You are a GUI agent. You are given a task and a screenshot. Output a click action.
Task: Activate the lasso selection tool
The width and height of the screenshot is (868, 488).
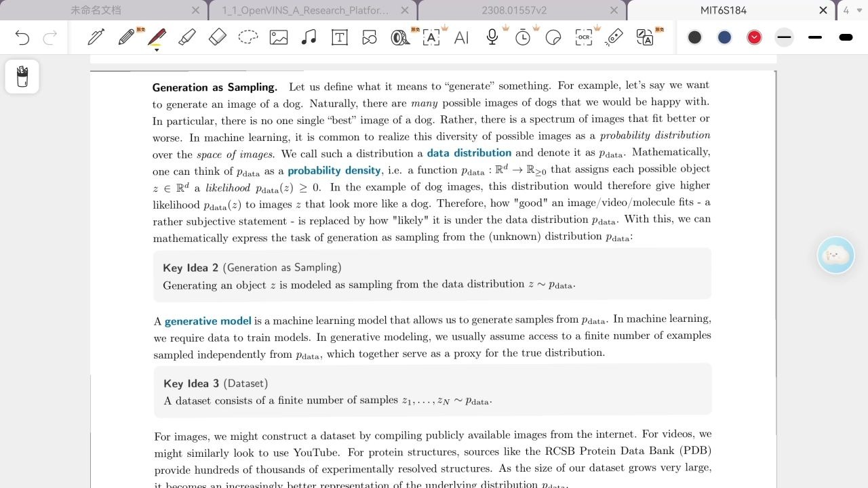point(248,37)
